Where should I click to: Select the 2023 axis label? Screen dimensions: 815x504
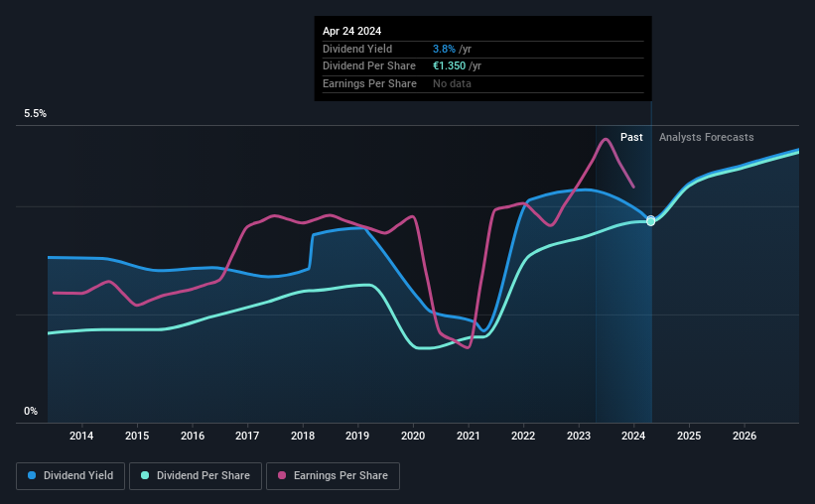(x=579, y=436)
